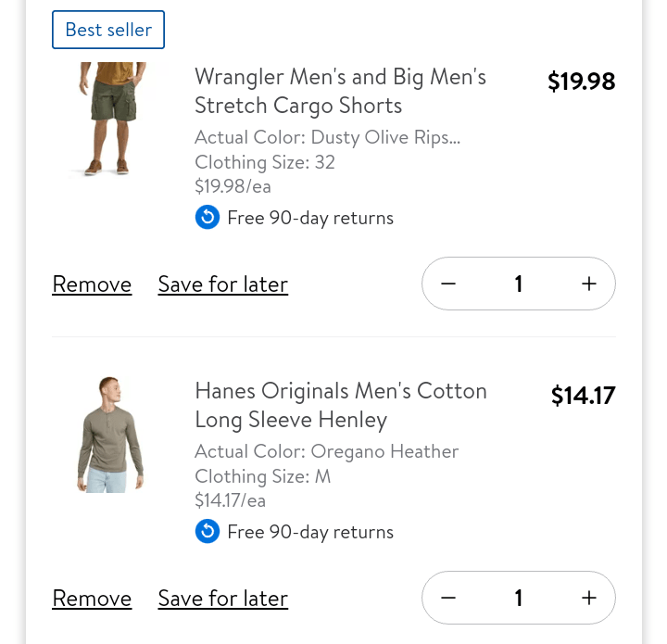This screenshot has width=667, height=644.
Task: Decrease quantity of Wrangler Cargo Shorts
Action: tap(448, 284)
